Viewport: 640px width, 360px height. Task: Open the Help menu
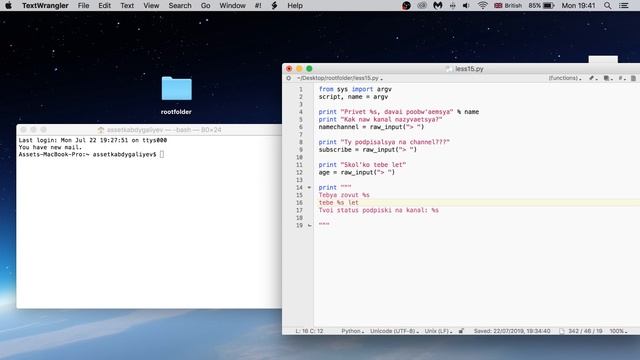click(295, 5)
